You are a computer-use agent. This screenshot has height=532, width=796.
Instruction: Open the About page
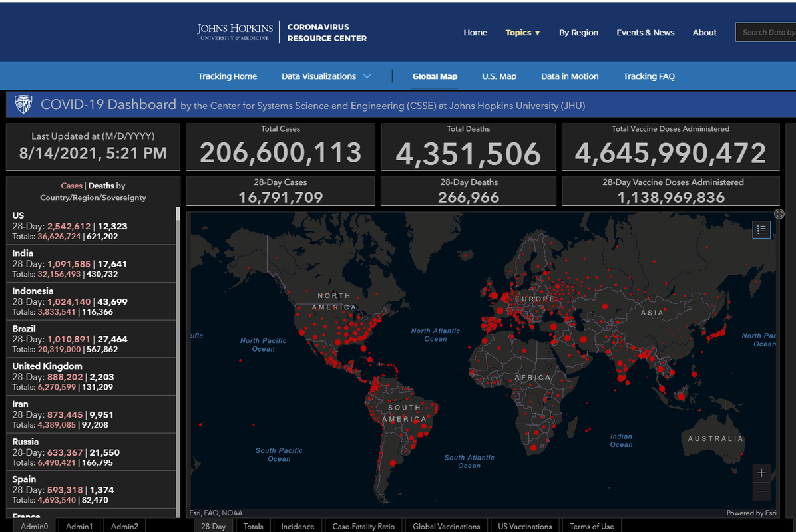coord(705,33)
